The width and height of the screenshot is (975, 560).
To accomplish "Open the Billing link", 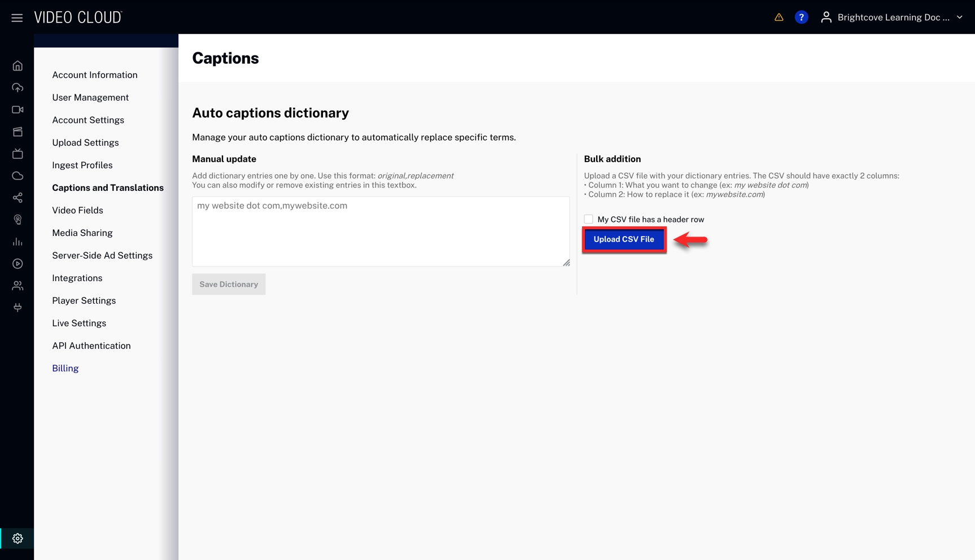I will [x=65, y=369].
